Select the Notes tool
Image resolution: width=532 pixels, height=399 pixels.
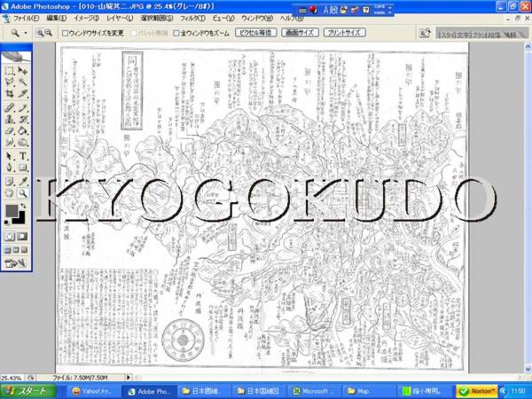pyautogui.click(x=10, y=182)
